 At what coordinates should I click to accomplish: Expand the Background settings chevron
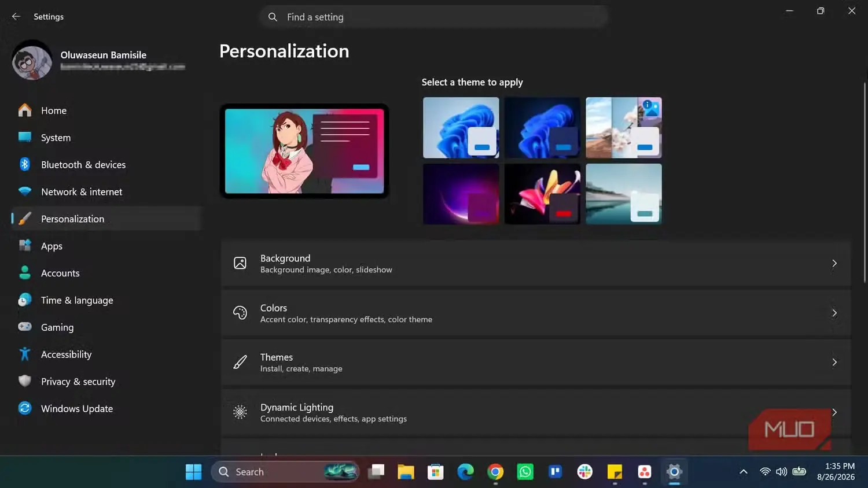[x=834, y=263]
